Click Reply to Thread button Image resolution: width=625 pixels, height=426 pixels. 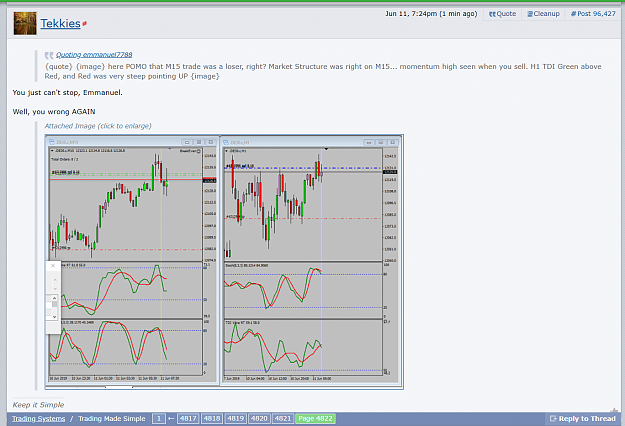point(583,419)
